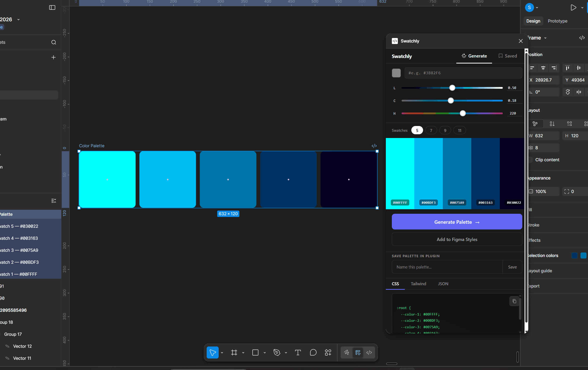
Task: Open the shape tool dropdown arrow
Action: tap(265, 353)
